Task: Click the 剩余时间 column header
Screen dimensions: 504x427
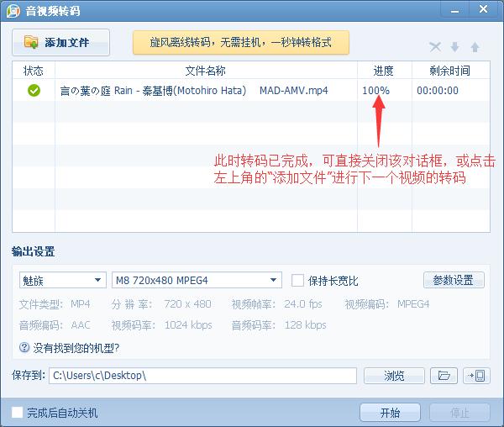Action: 450,71
